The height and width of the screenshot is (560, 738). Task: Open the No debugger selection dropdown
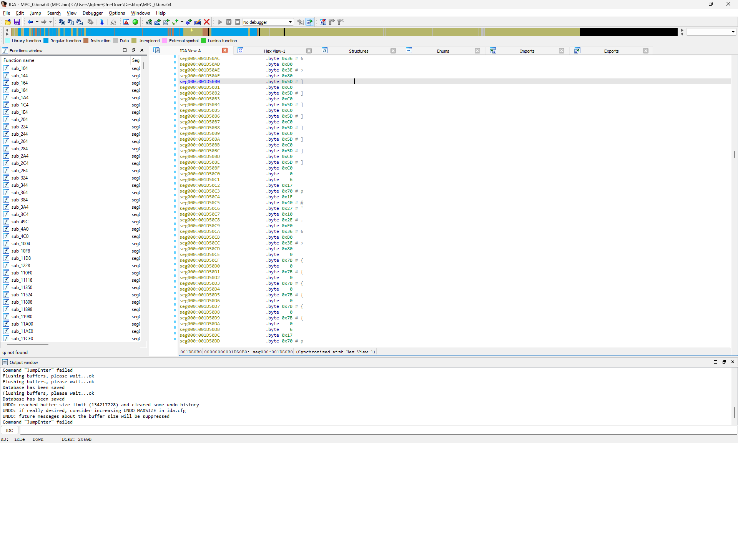tap(268, 22)
